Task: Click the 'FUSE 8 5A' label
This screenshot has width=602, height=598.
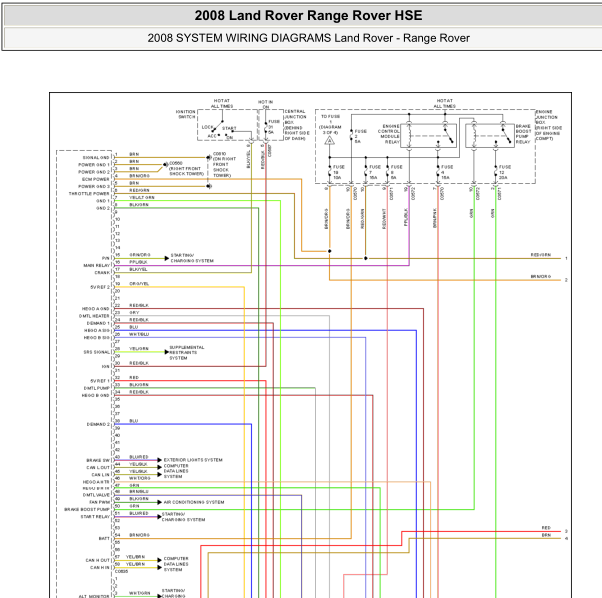Action: click(397, 172)
